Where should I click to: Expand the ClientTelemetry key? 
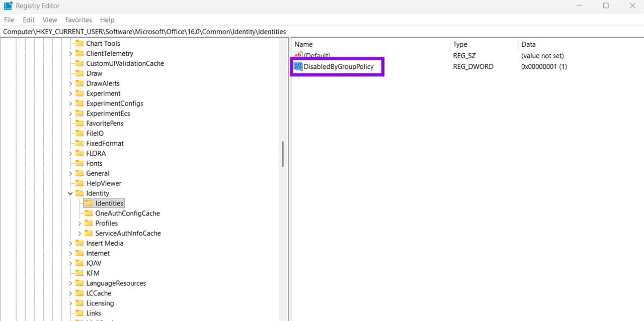(x=70, y=54)
